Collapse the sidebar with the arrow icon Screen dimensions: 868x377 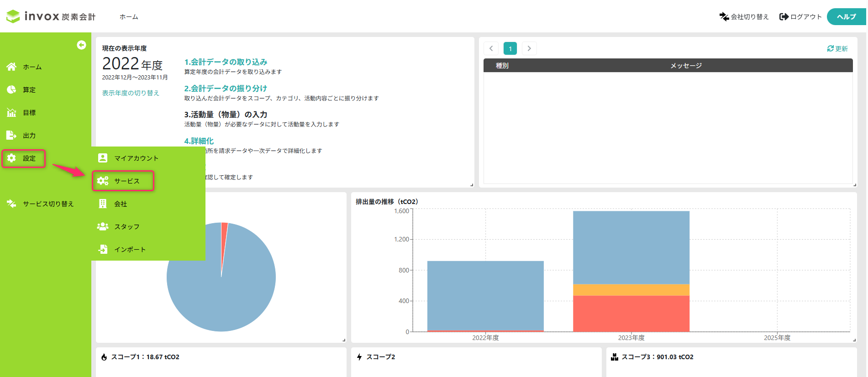[x=81, y=45]
